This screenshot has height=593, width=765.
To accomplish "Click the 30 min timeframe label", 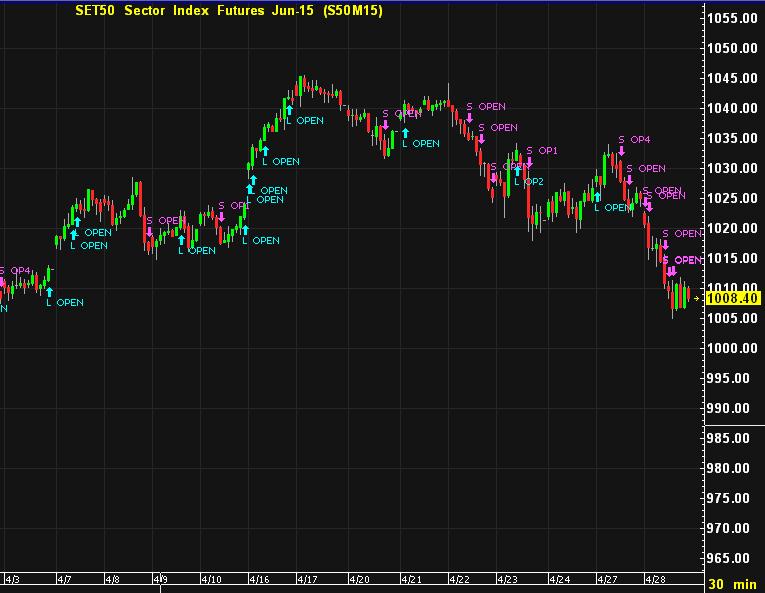I will point(732,584).
